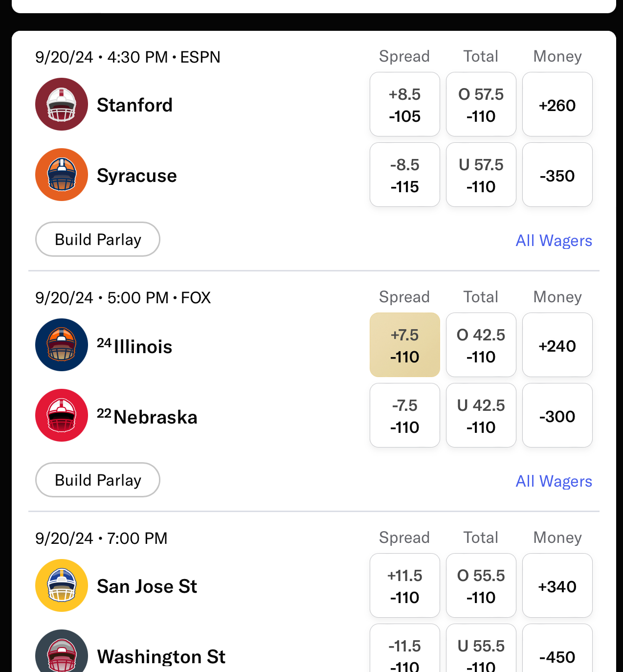Open Build Parlay for Illinois vs Nebraska
This screenshot has width=623, height=672.
pos(98,480)
